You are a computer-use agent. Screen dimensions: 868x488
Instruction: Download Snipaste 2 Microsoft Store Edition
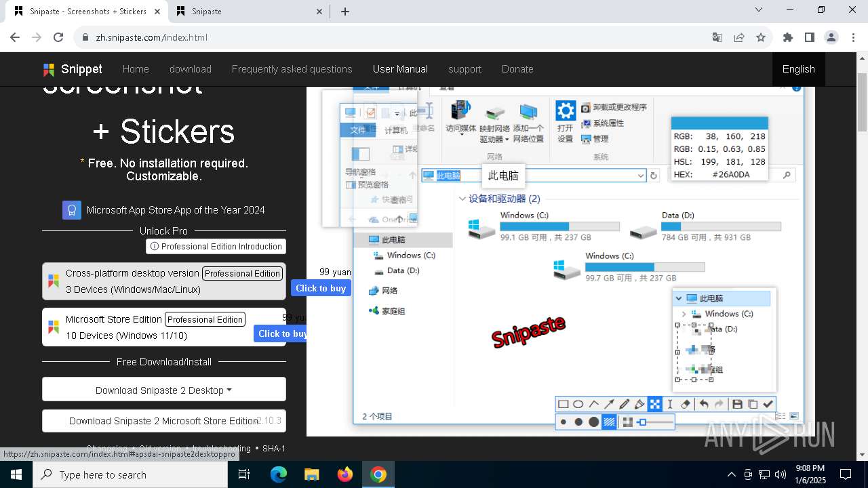click(164, 421)
